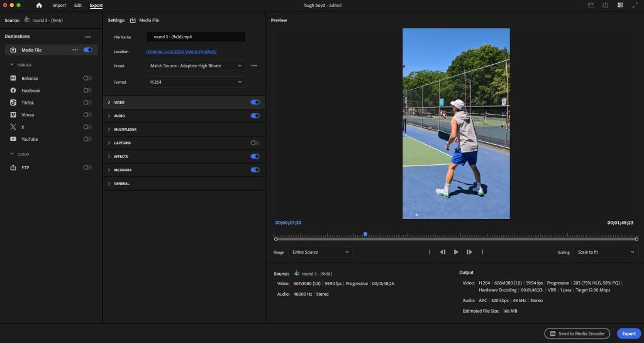This screenshot has height=343, width=644.
Task: Open preset more options (three dots)
Action: pos(254,65)
